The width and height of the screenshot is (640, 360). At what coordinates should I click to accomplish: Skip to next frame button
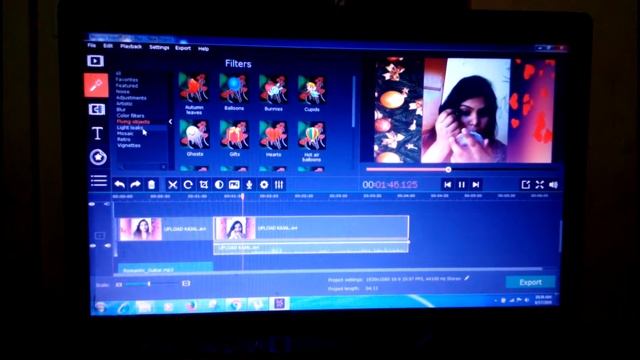(476, 185)
